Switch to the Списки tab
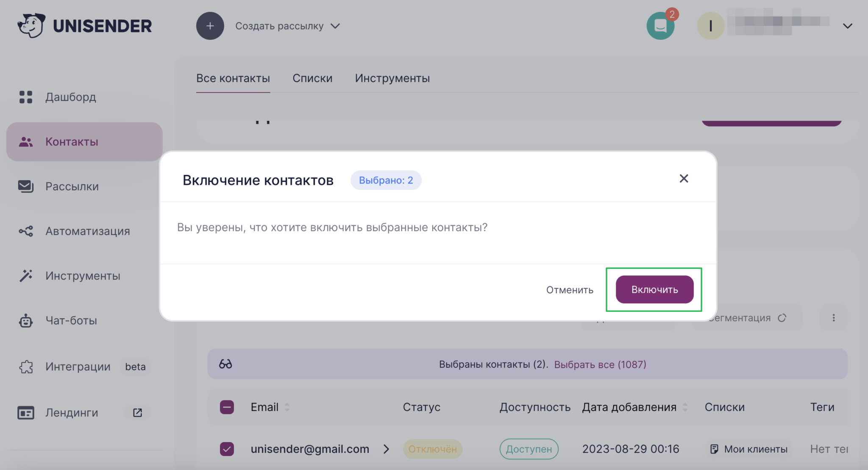This screenshot has width=868, height=470. tap(312, 78)
